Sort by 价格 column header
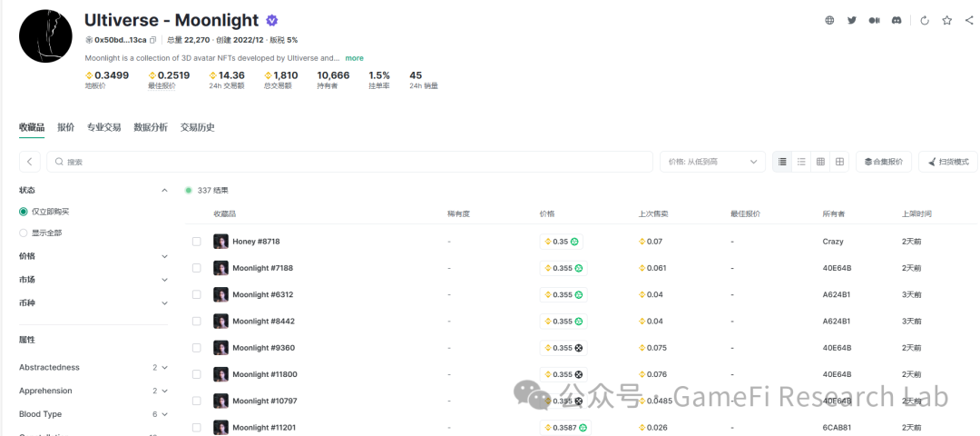Image resolution: width=980 pixels, height=436 pixels. click(547, 214)
